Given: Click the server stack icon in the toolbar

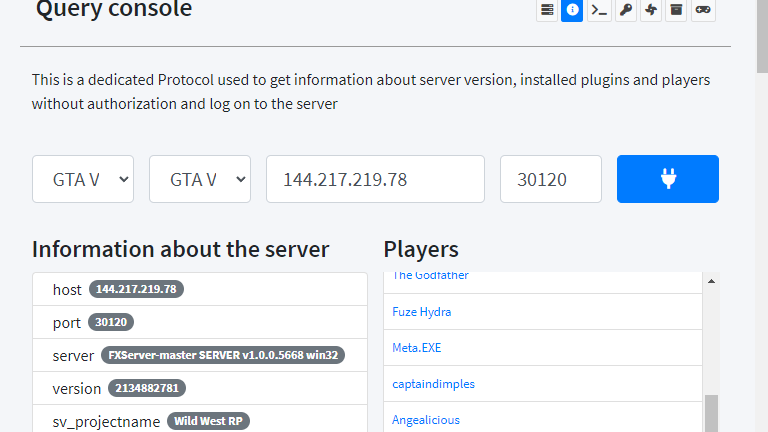Looking at the screenshot, I should pyautogui.click(x=546, y=10).
